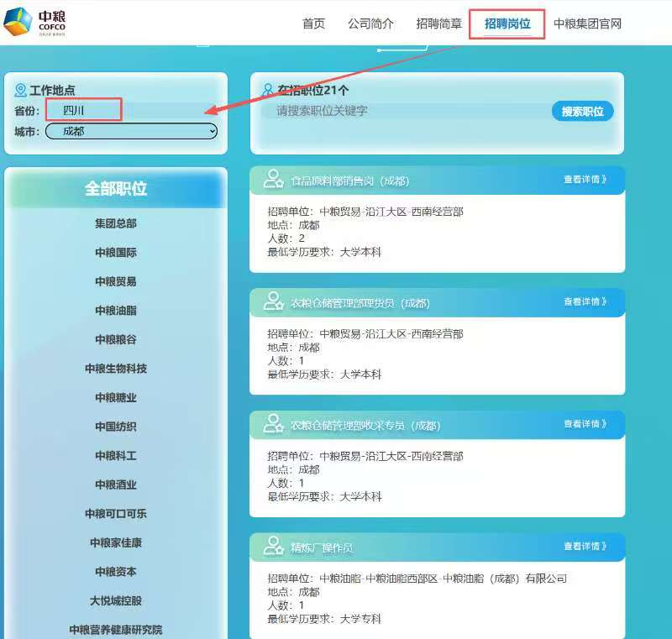Screen dimensions: 672x639
Task: Open the 城市 dropdown showing 成都
Action: point(131,131)
